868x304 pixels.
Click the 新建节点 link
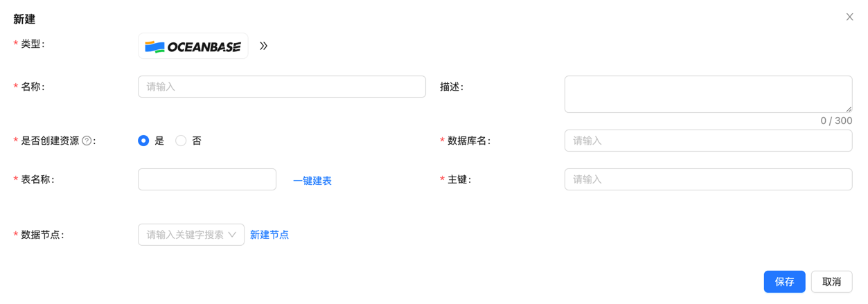[269, 235]
